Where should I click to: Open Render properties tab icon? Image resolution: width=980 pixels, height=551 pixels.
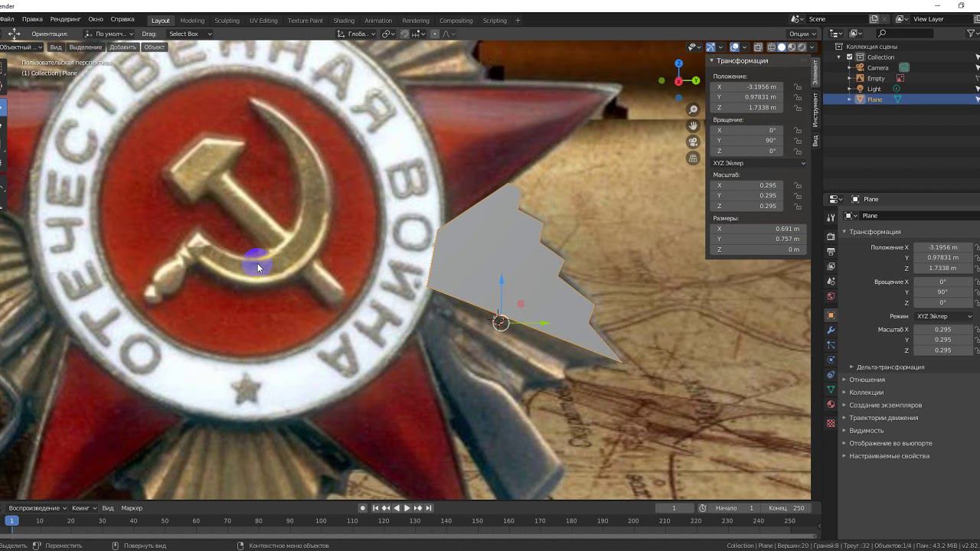click(831, 237)
